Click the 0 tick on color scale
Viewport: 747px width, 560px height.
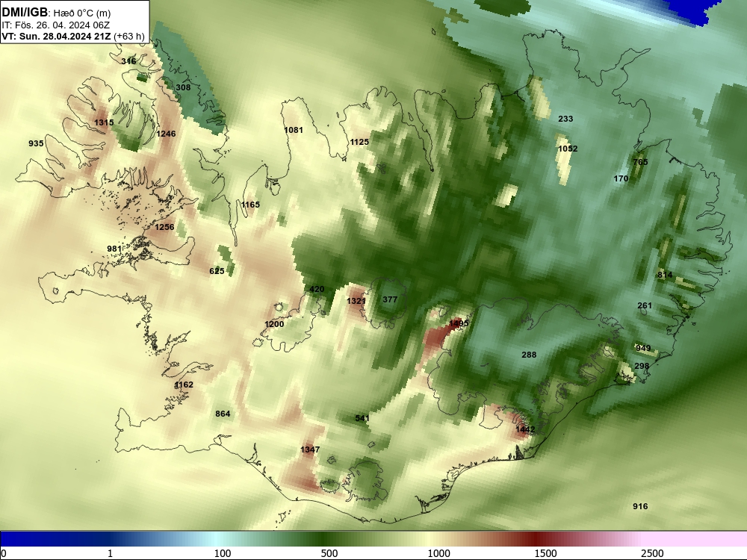pyautogui.click(x=4, y=553)
